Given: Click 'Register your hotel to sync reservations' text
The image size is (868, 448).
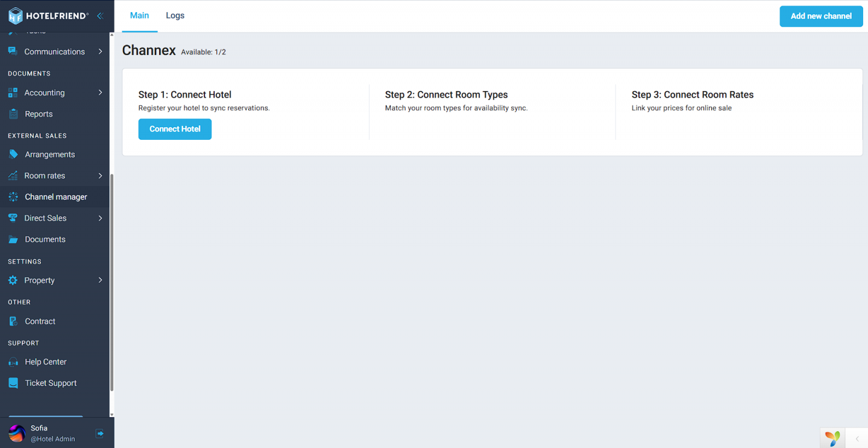Looking at the screenshot, I should tap(204, 109).
